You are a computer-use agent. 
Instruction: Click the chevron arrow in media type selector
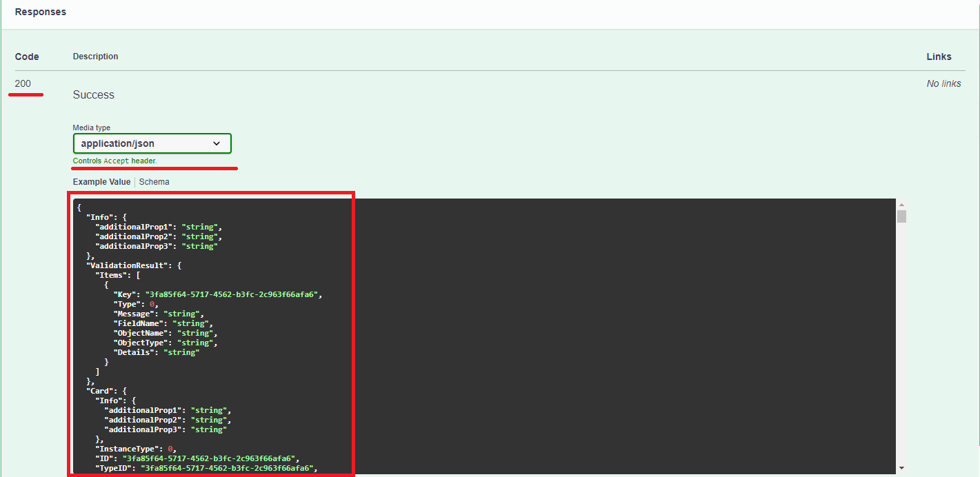coord(217,143)
